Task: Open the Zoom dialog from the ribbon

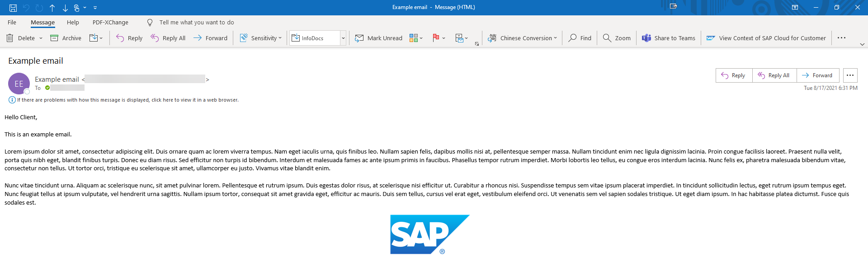Action: 617,38
